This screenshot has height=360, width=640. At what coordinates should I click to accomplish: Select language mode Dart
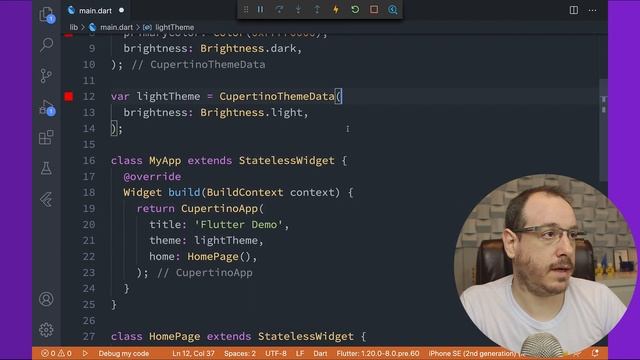tap(320, 353)
